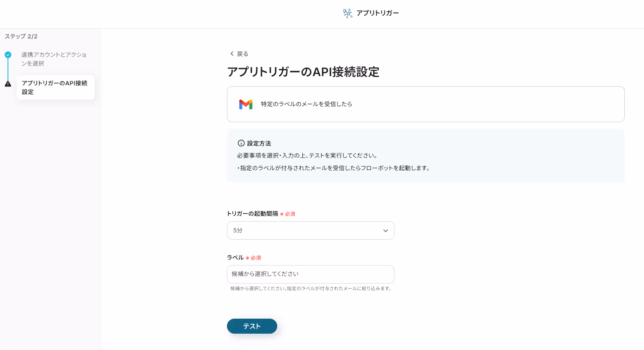Click the info icon beside 設定方法
This screenshot has width=644, height=350.
[x=241, y=143]
